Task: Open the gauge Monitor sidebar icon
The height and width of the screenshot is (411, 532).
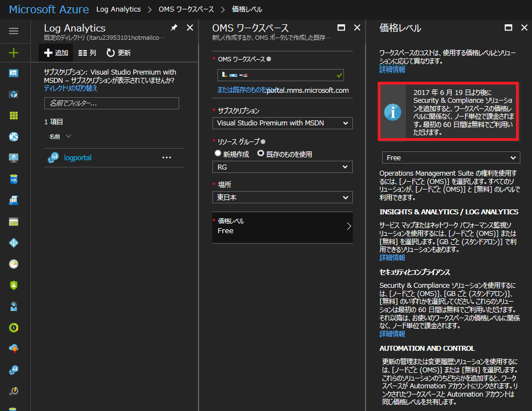Action: click(x=14, y=264)
